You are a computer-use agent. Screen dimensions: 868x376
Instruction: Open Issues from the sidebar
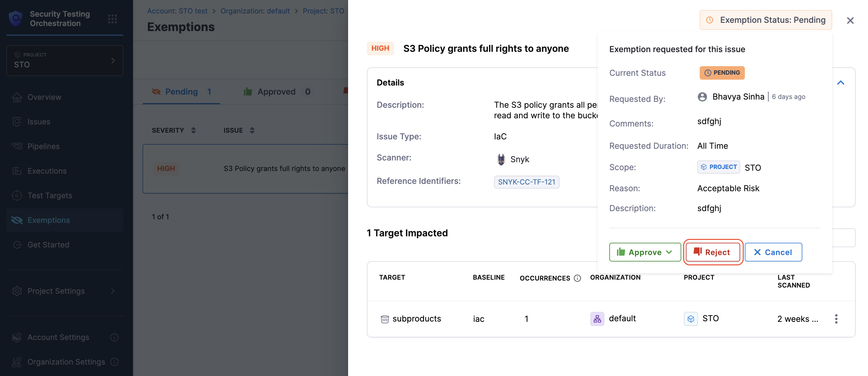pyautogui.click(x=39, y=122)
